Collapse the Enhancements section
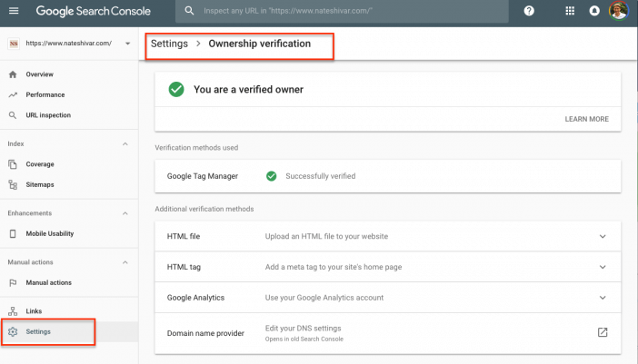The image size is (638, 364). 125,213
